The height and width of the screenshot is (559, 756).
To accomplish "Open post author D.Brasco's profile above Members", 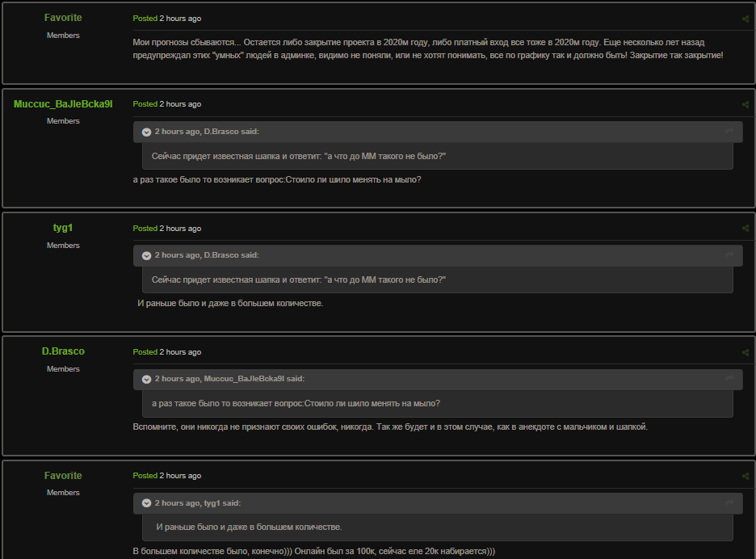I will coord(63,351).
